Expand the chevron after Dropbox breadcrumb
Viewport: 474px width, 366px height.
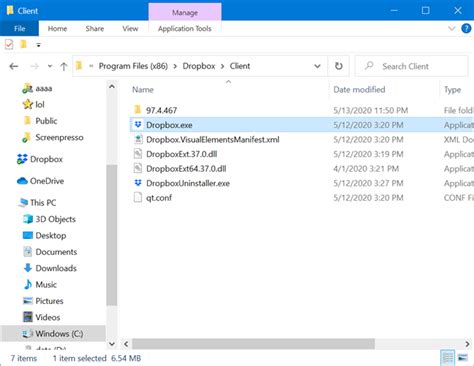click(x=222, y=66)
